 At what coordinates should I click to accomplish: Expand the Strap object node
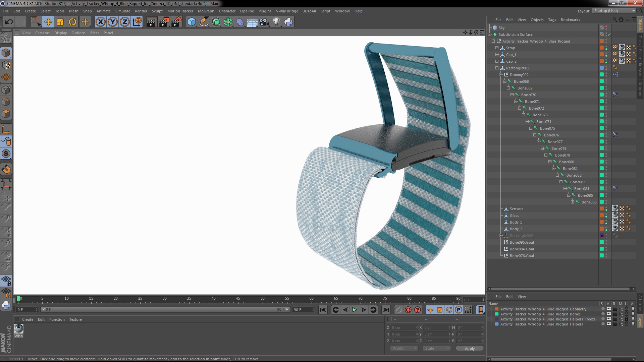(497, 48)
